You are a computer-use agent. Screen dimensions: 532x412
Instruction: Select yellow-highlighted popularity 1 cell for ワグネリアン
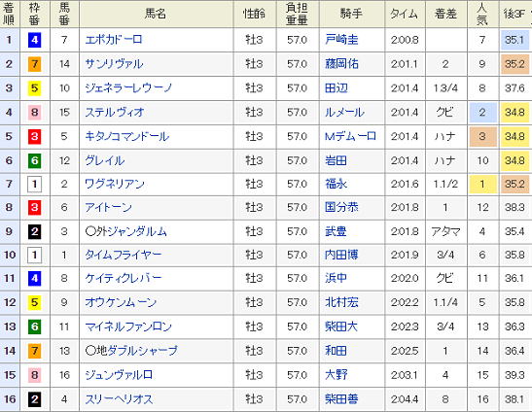[482, 184]
